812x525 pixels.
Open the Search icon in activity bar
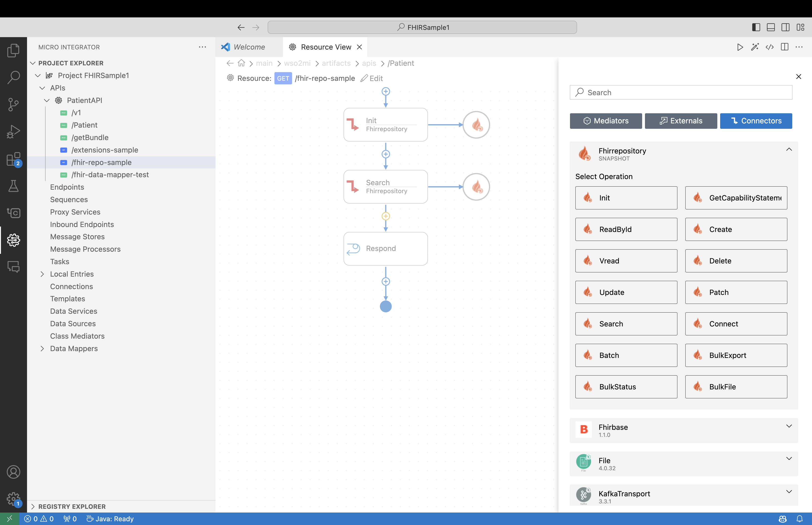(13, 77)
